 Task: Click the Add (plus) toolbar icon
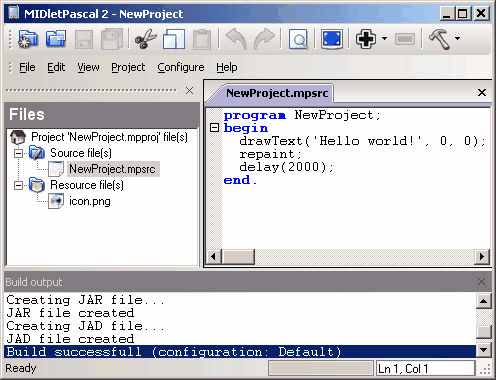click(x=366, y=39)
